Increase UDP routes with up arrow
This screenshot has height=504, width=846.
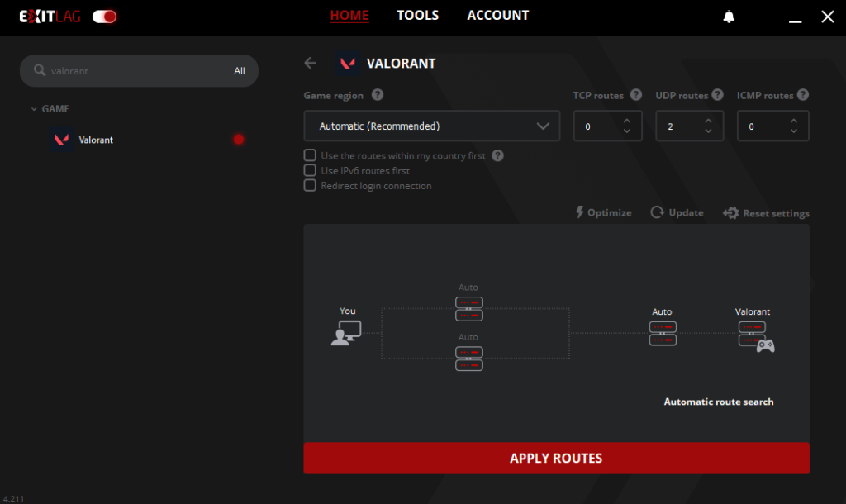(708, 121)
